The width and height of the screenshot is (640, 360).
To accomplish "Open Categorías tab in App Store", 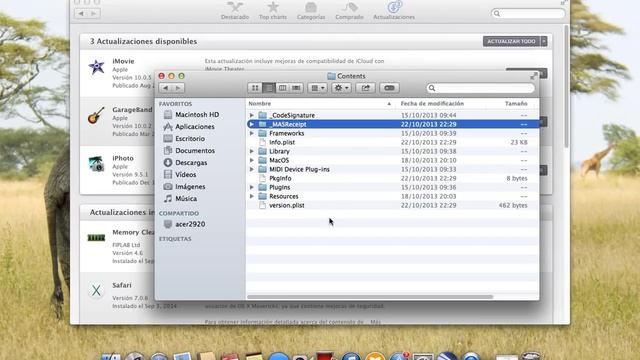I will [x=311, y=11].
